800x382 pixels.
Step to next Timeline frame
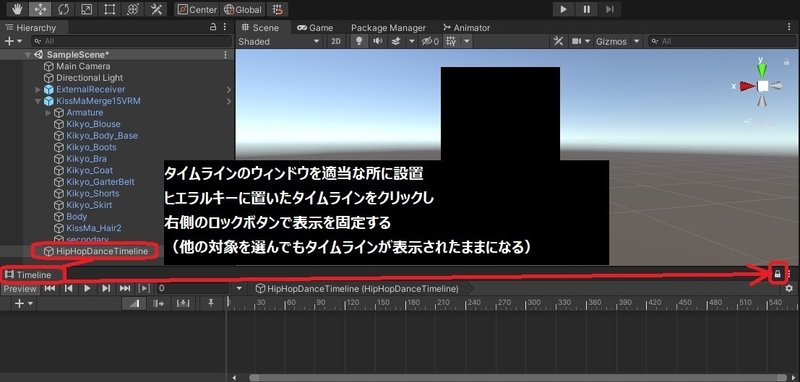click(x=106, y=289)
